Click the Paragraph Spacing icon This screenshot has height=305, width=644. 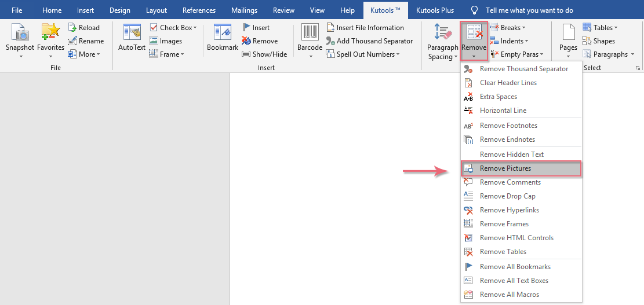pos(443,33)
